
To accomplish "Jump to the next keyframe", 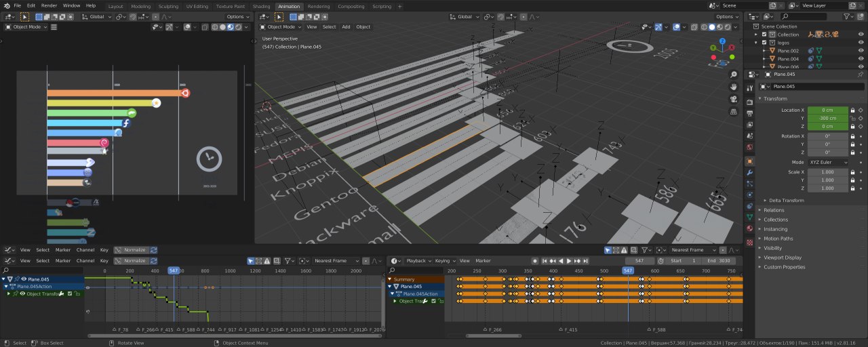I will pos(577,260).
